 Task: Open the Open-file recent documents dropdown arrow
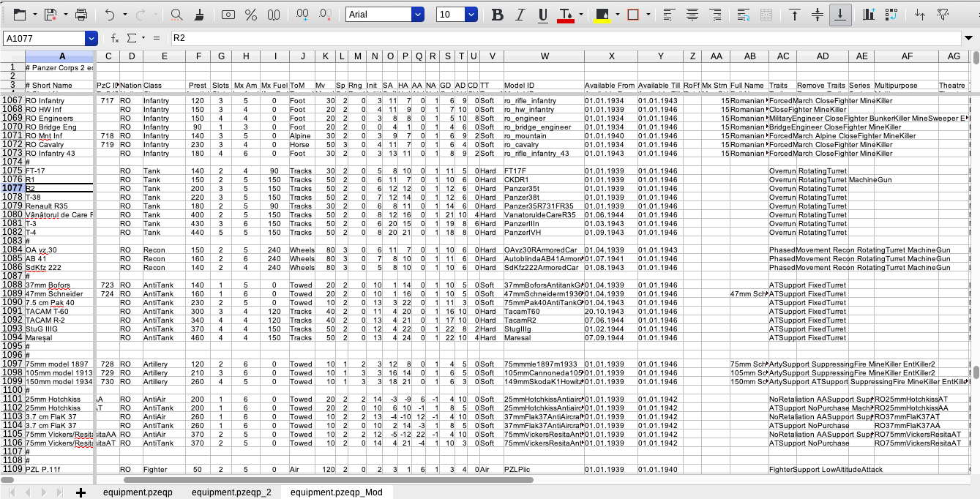pos(35,15)
